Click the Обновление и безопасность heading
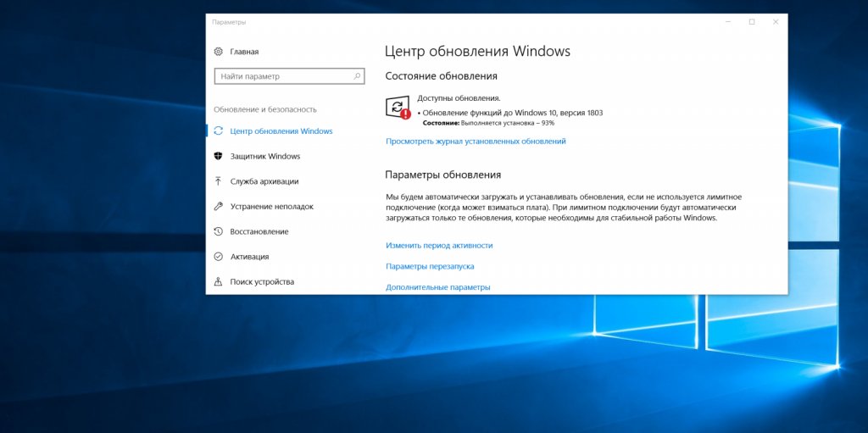 click(265, 109)
